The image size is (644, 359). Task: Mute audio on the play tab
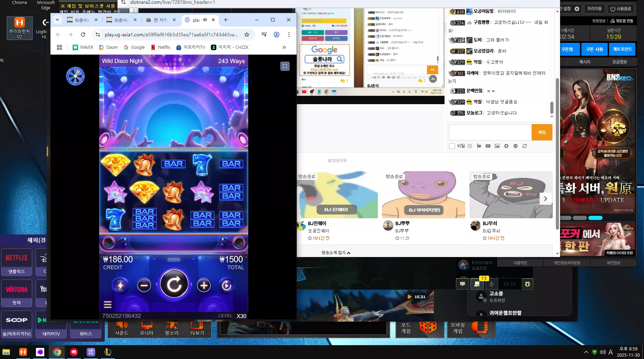[x=205, y=20]
